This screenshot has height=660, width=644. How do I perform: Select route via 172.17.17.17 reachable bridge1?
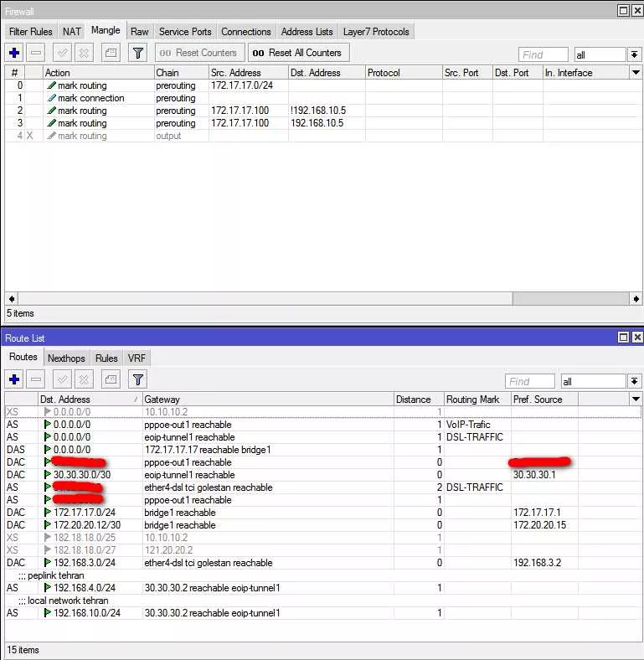323,450
